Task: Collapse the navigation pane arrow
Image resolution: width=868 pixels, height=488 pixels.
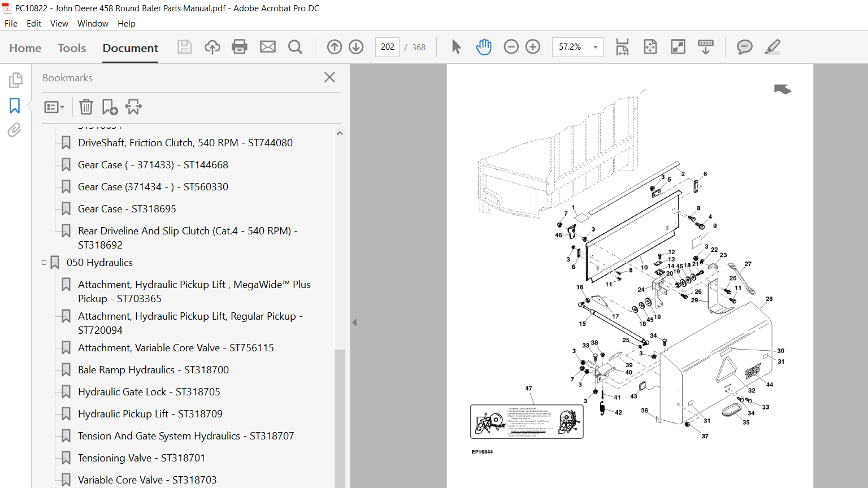Action: pos(354,323)
